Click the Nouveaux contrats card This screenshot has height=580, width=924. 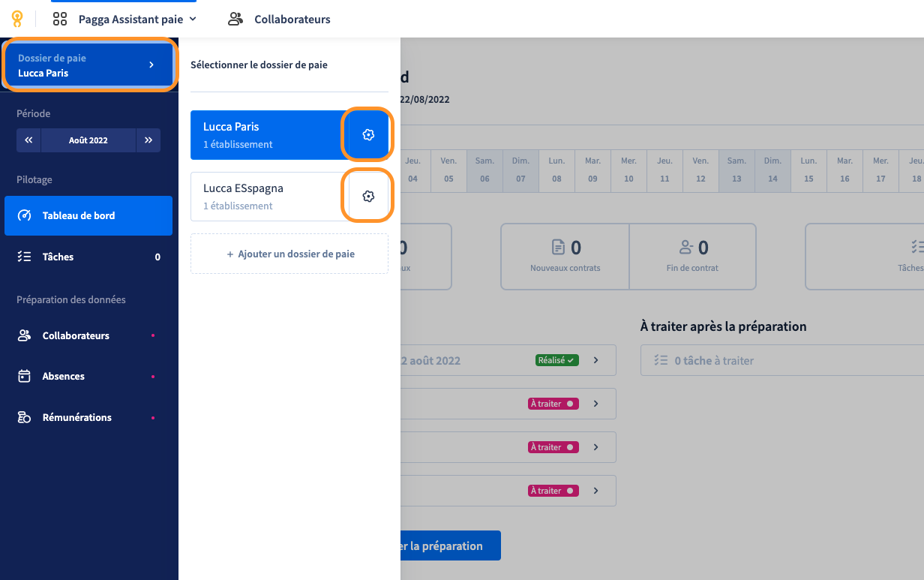point(565,257)
